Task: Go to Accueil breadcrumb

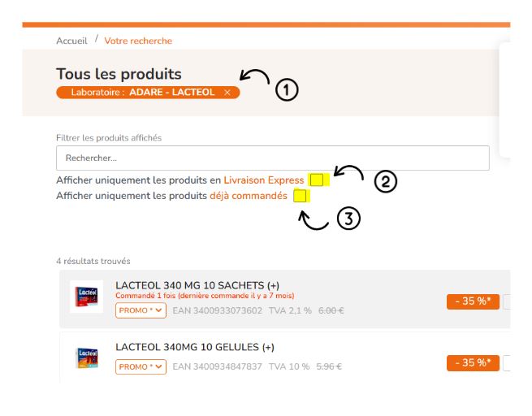Action: [x=71, y=41]
